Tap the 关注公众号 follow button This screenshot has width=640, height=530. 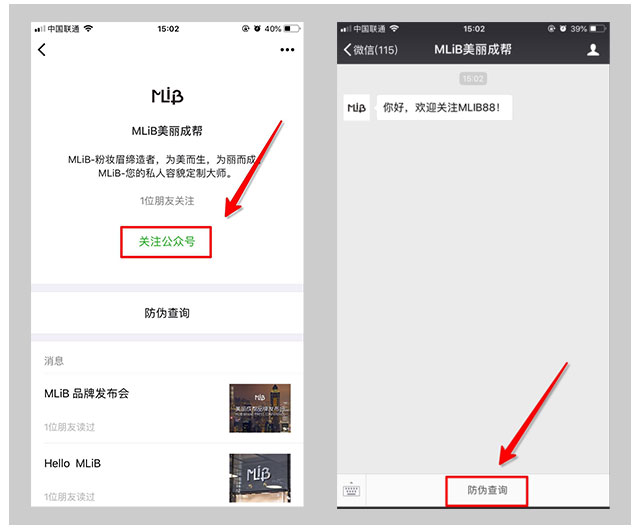coord(166,242)
